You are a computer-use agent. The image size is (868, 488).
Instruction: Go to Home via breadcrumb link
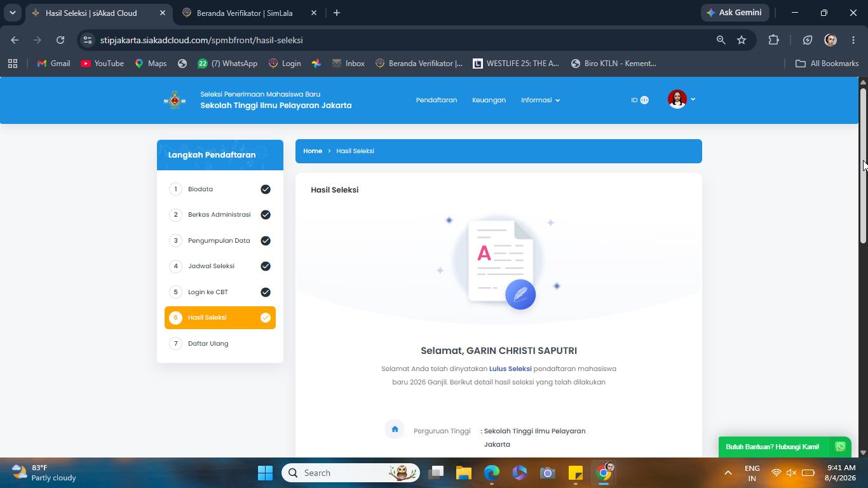[x=313, y=151]
